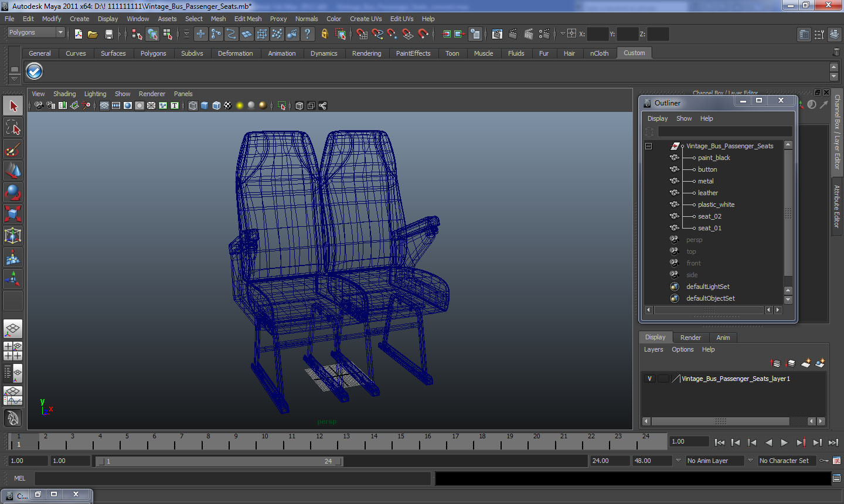Viewport: 844px width, 504px height.
Task: Open the Polygons menu set dropdown
Action: [36, 33]
